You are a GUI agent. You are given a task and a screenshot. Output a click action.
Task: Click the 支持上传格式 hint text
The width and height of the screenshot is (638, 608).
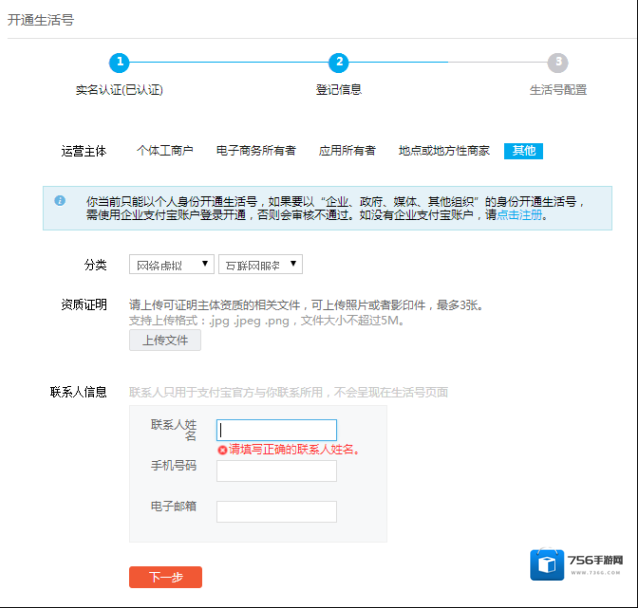pos(267,321)
